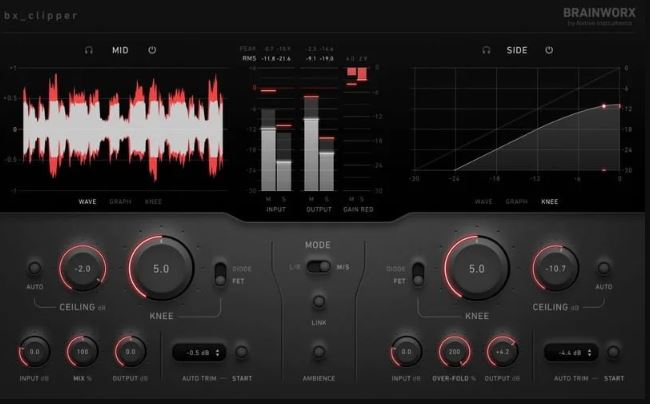Image resolution: width=650 pixels, height=404 pixels.
Task: Click the BRAINWORX logo
Action: click(599, 13)
